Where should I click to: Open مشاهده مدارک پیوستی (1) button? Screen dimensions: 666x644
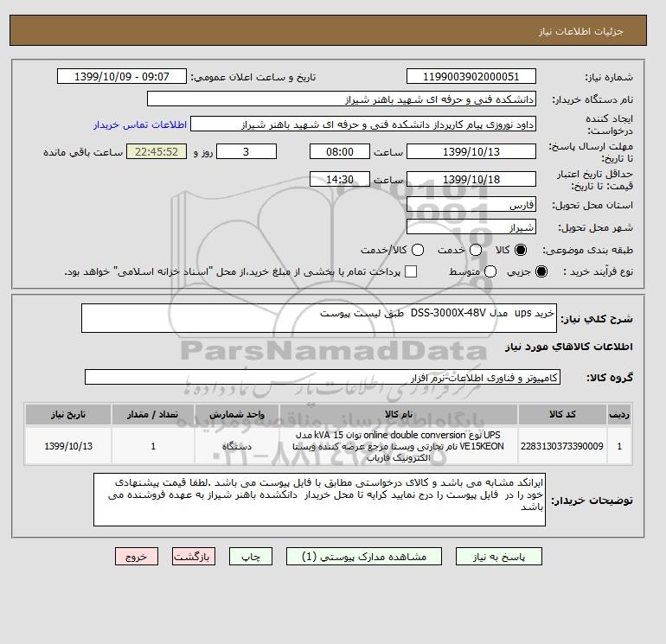coord(364,557)
